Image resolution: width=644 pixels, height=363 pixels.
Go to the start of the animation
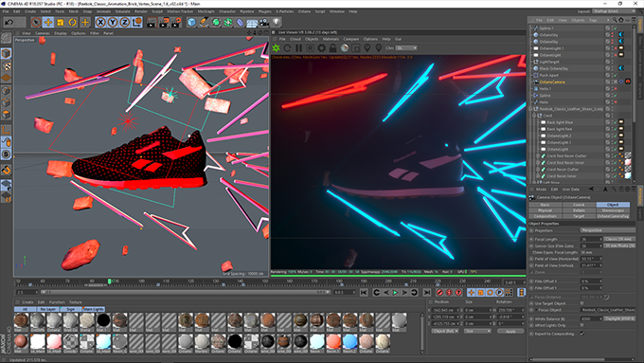coord(364,292)
